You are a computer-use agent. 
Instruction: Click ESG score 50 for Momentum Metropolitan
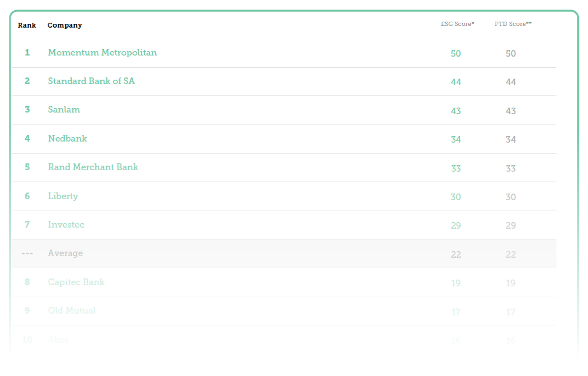click(456, 54)
